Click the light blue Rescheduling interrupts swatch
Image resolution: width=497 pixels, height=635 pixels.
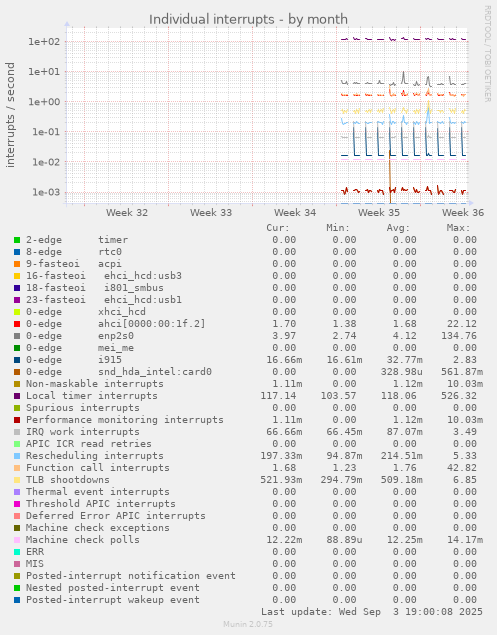17,456
